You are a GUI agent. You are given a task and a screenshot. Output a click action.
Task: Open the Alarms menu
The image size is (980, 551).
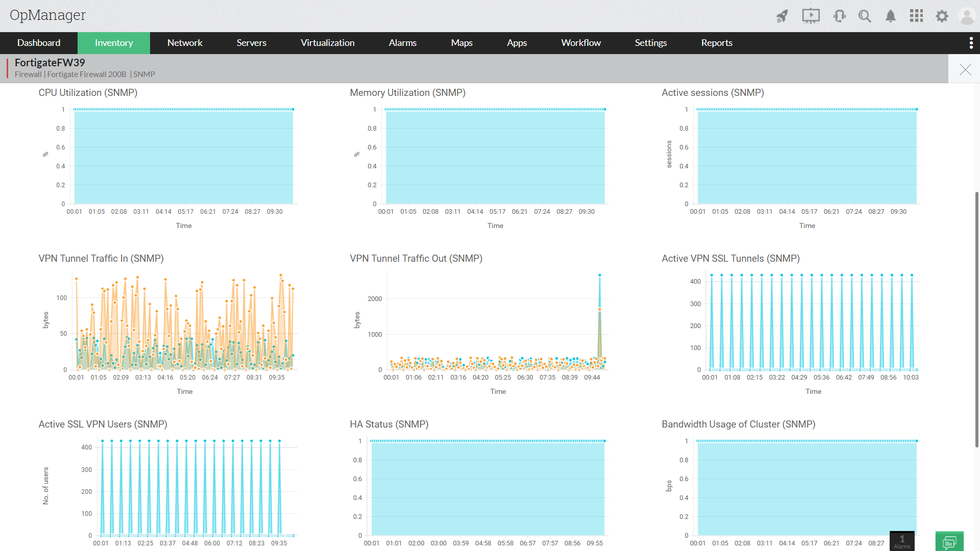(x=403, y=43)
